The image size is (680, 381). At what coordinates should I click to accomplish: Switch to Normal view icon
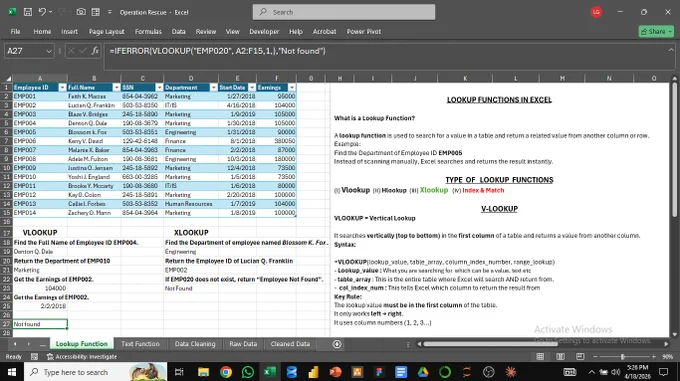(x=540, y=357)
